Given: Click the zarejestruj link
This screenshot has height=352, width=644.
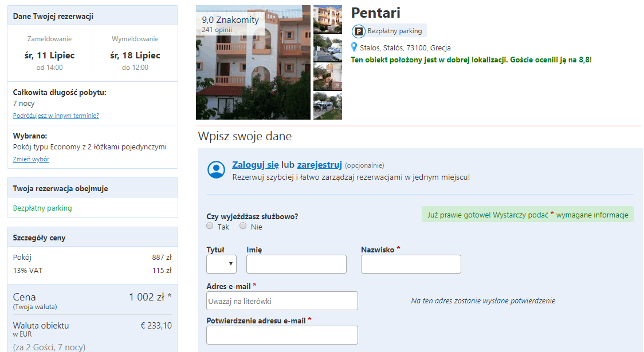Looking at the screenshot, I should [320, 164].
